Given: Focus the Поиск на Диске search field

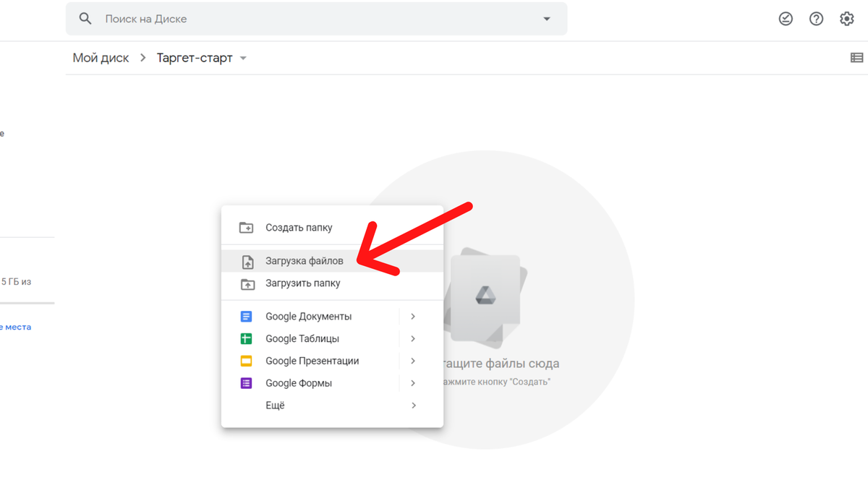Looking at the screenshot, I should pyautogui.click(x=318, y=19).
